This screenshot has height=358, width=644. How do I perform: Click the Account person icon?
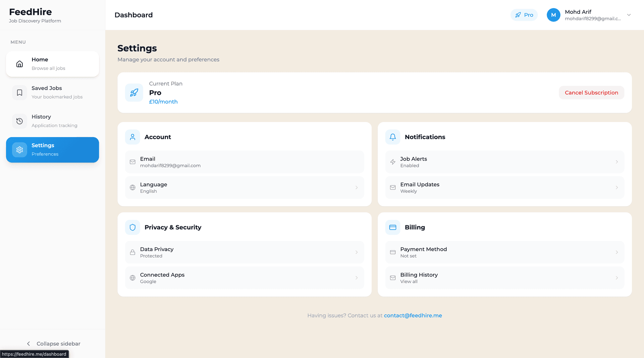(x=132, y=137)
